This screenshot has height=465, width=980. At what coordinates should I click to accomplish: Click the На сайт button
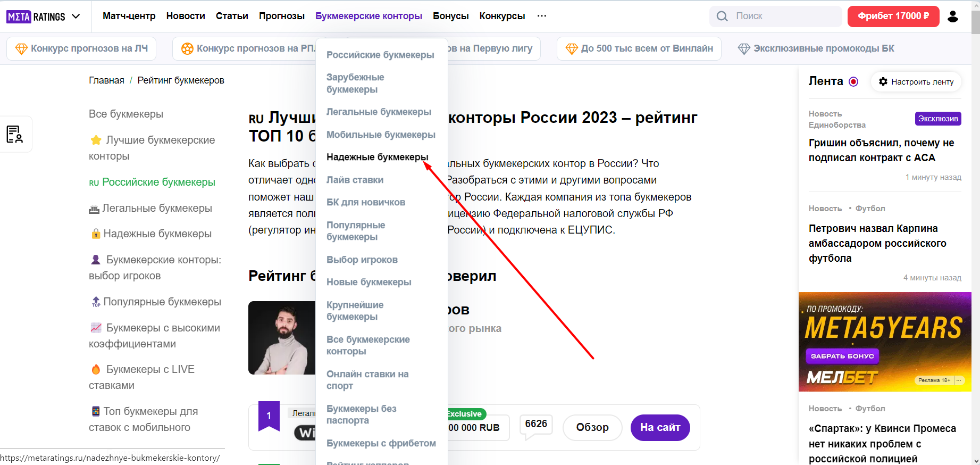[x=660, y=428]
